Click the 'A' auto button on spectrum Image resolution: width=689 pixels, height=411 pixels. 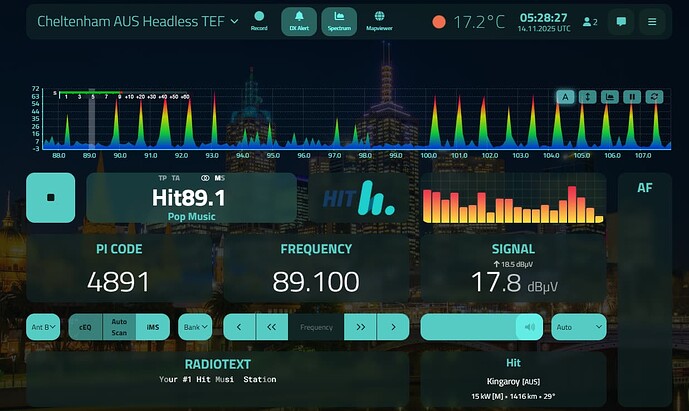click(565, 97)
